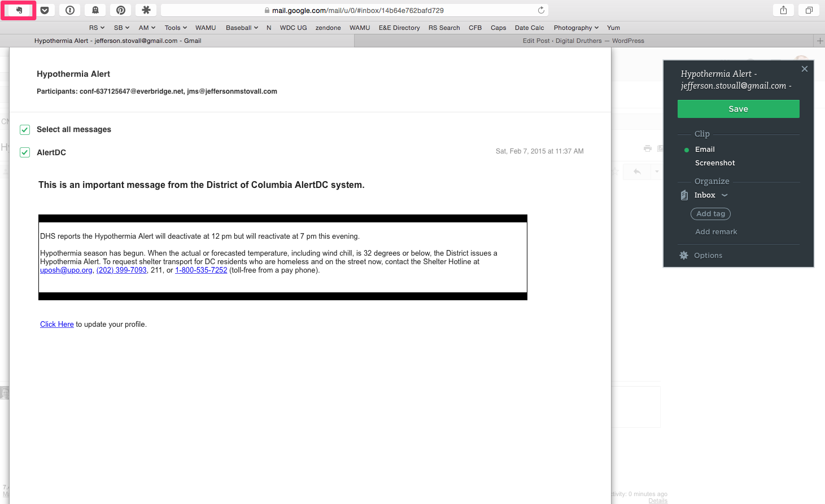
Task: Uncheck Select all messages checkbox
Action: pos(25,130)
